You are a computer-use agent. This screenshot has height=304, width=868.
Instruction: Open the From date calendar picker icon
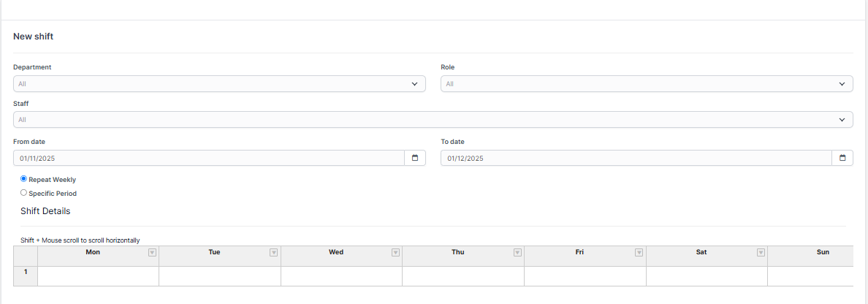[x=414, y=158]
